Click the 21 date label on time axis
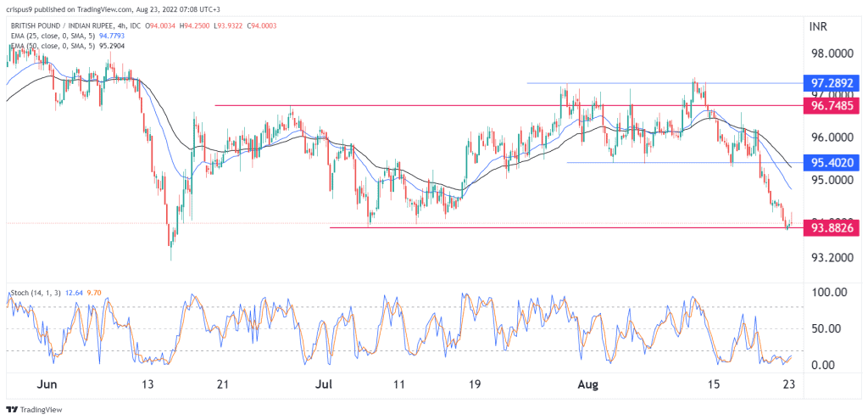868x420 pixels. [x=221, y=384]
